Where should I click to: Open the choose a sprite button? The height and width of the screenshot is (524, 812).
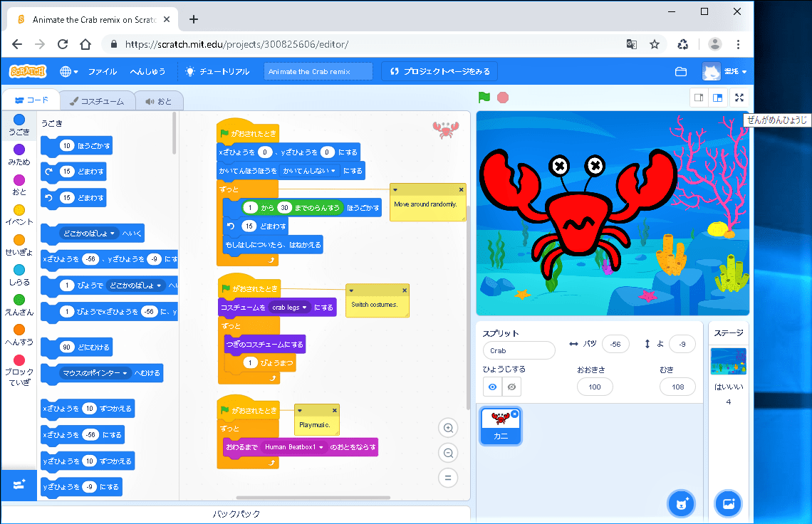[x=682, y=503]
